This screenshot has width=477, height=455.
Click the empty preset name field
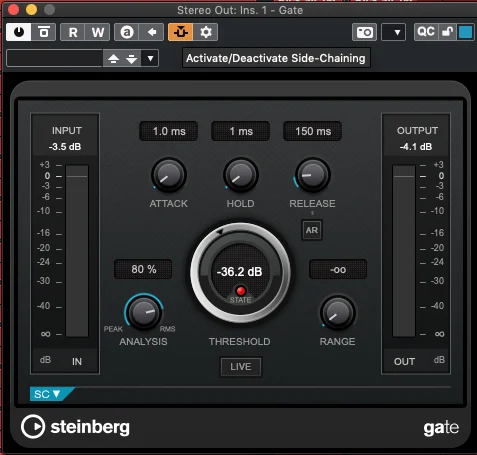(x=54, y=58)
